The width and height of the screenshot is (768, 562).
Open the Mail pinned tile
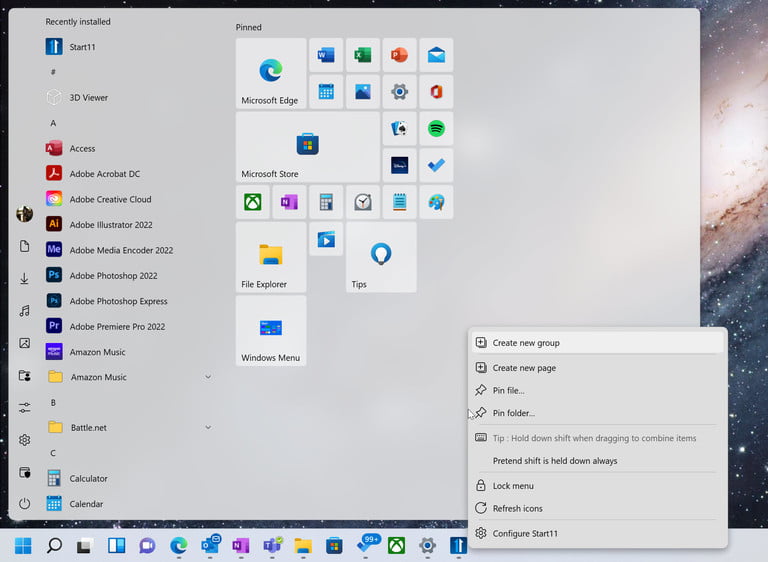(436, 55)
